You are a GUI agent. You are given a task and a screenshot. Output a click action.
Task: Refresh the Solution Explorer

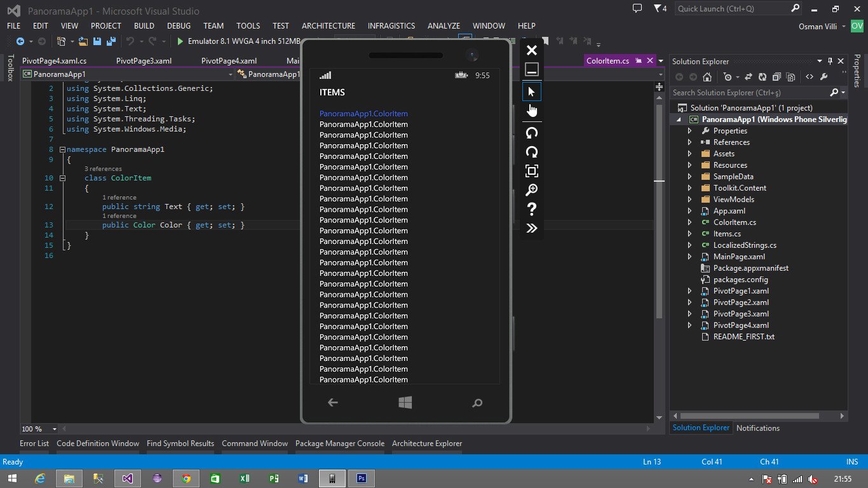click(x=762, y=77)
